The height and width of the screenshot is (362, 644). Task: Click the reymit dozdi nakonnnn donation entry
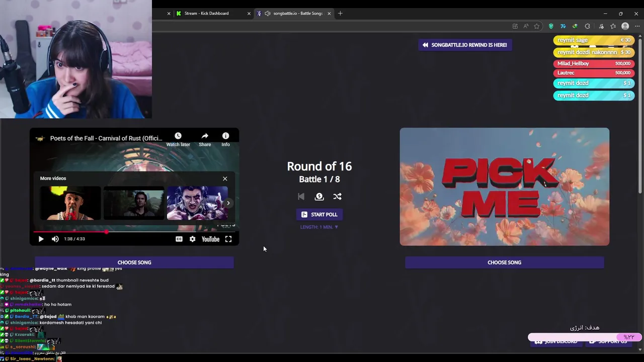point(594,52)
